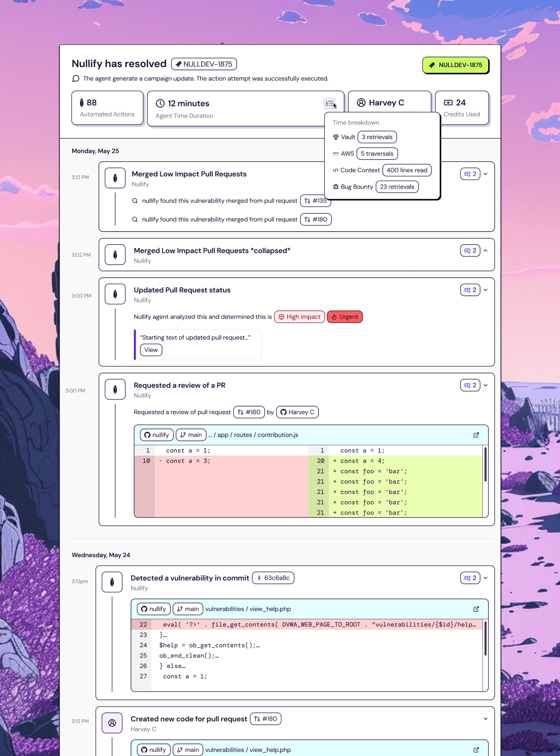Collapse the Updated Pull Request status card
The image size is (560, 756).
[485, 290]
